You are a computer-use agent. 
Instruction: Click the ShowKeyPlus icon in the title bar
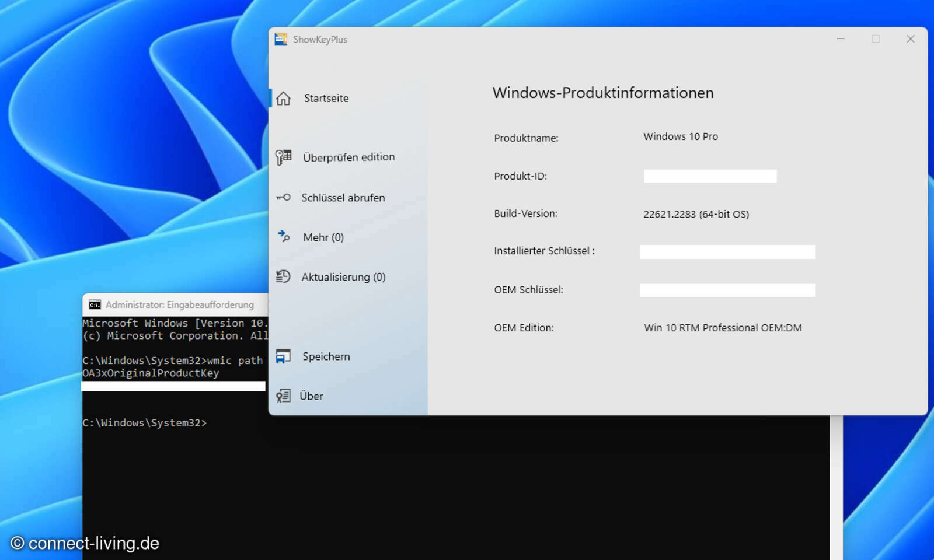click(x=281, y=38)
